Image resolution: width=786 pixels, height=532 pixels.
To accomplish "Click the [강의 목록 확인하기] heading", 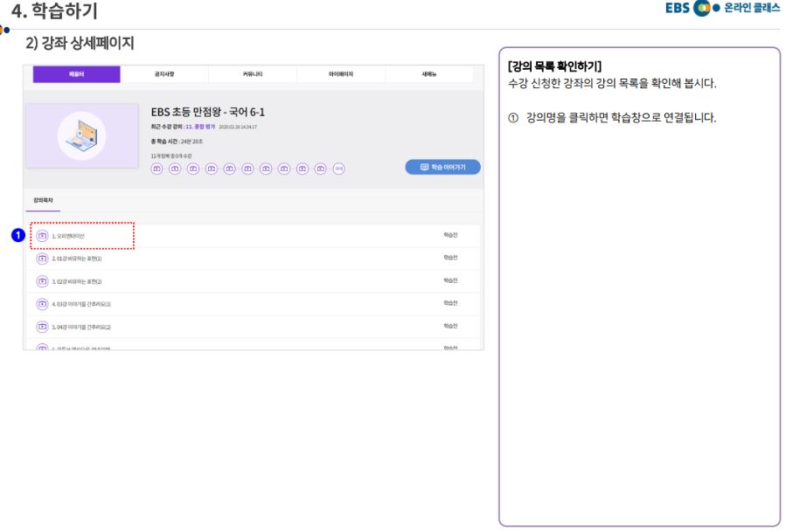I will pyautogui.click(x=554, y=66).
